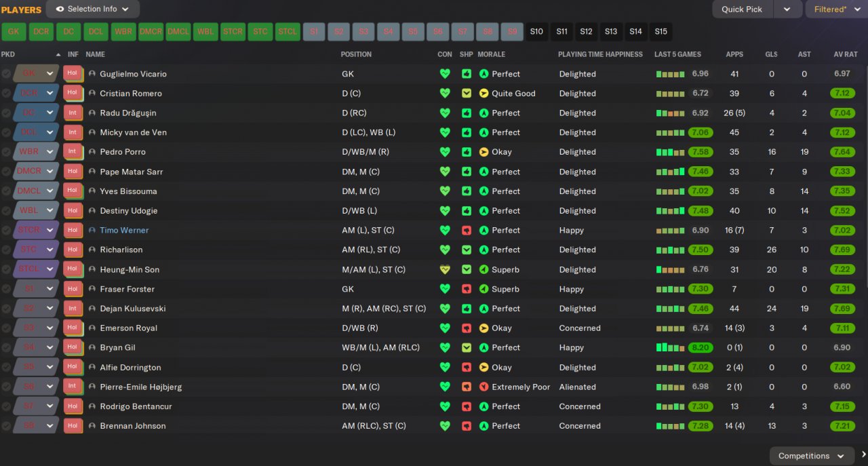Click Bryan Gil's match sharpness icon
This screenshot has height=466, width=868.
tap(467, 348)
